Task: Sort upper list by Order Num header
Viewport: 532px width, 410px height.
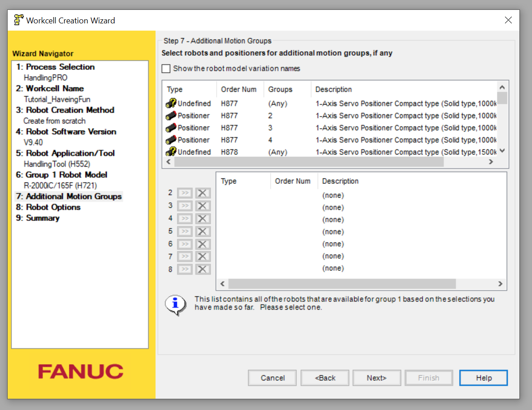Action: click(240, 89)
